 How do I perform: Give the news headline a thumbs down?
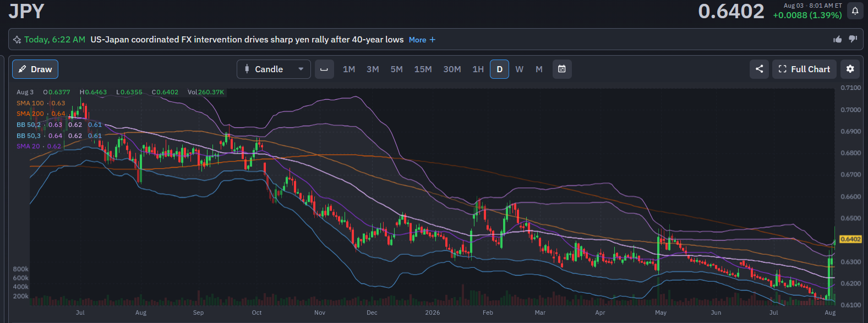(x=853, y=39)
